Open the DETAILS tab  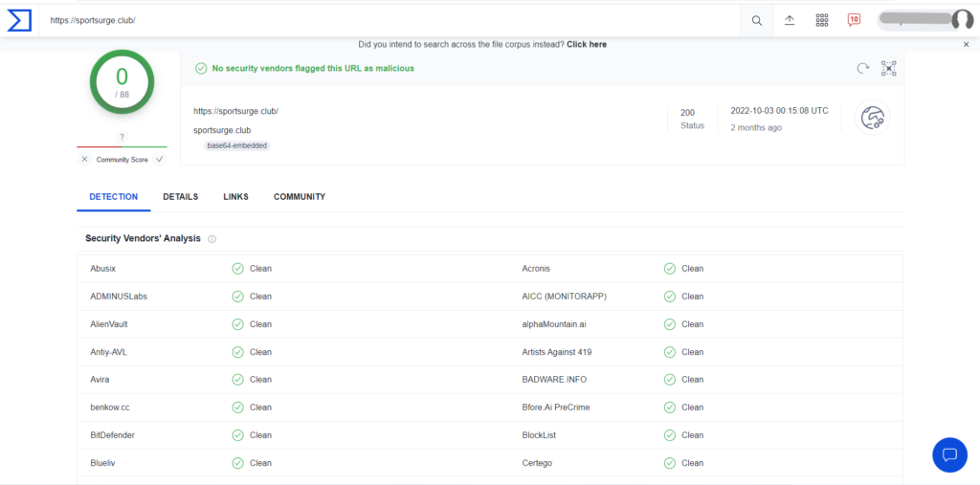click(x=181, y=197)
